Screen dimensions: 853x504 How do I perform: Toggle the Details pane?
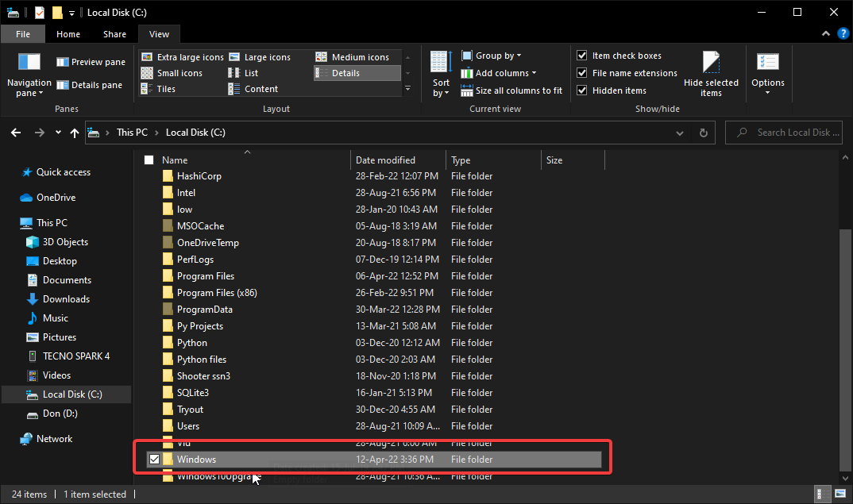point(89,85)
